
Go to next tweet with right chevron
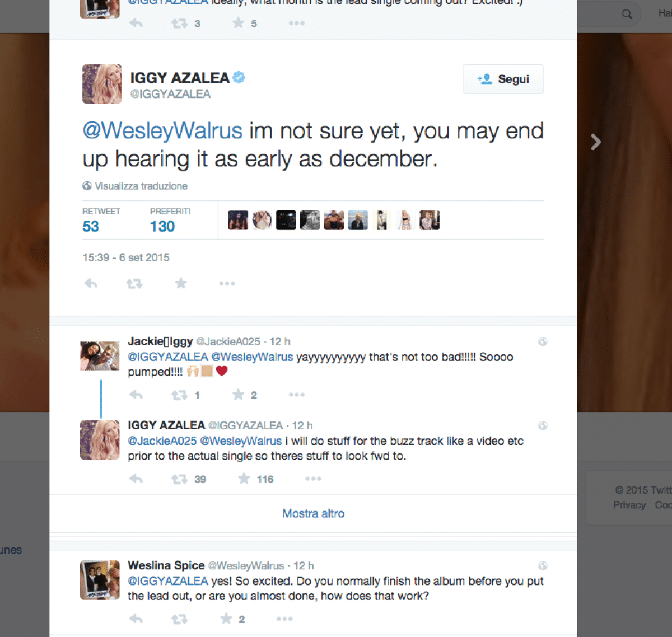[x=596, y=142]
